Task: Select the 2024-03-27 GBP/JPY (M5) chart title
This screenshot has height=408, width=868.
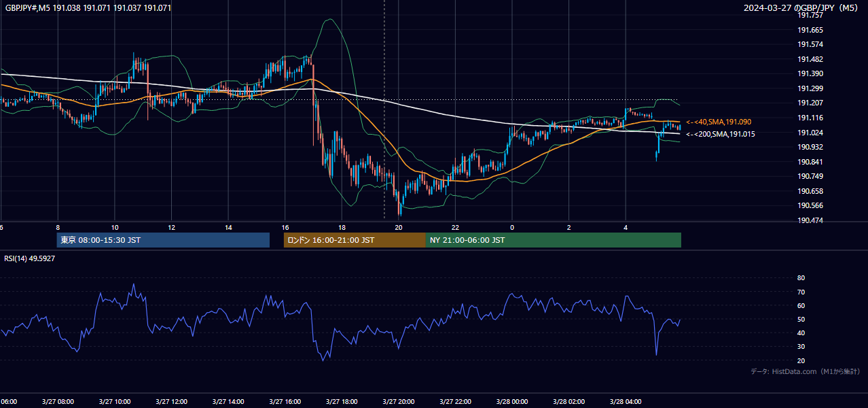Action: coord(801,8)
